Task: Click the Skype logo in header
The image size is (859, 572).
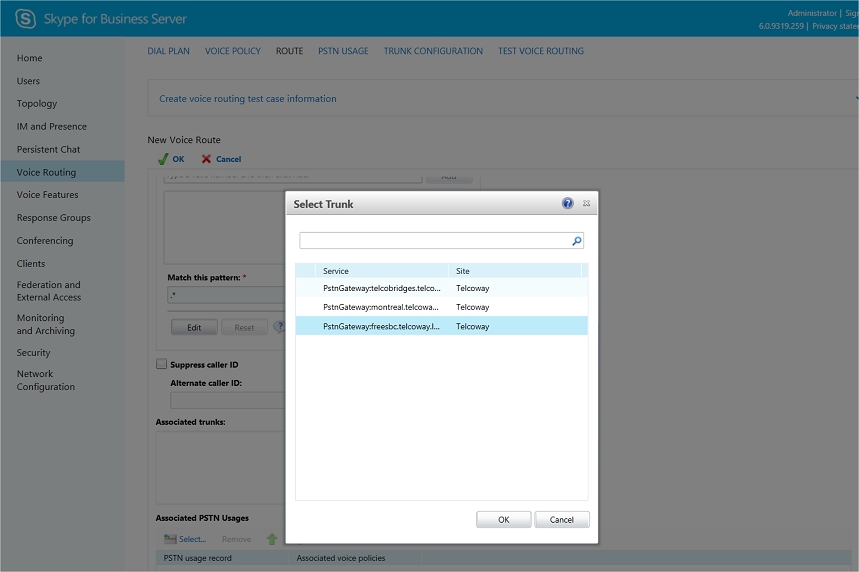Action: [x=25, y=19]
